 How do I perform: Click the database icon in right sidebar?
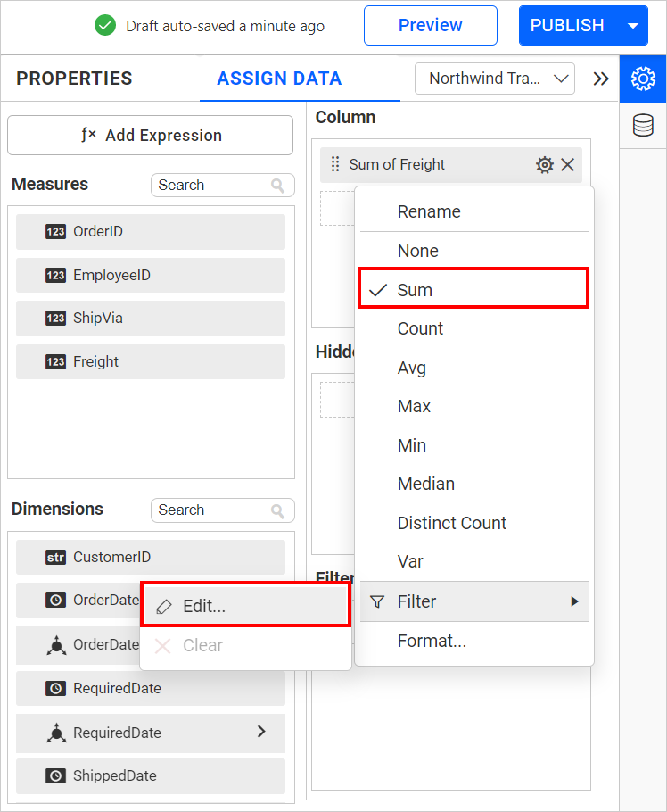643,124
